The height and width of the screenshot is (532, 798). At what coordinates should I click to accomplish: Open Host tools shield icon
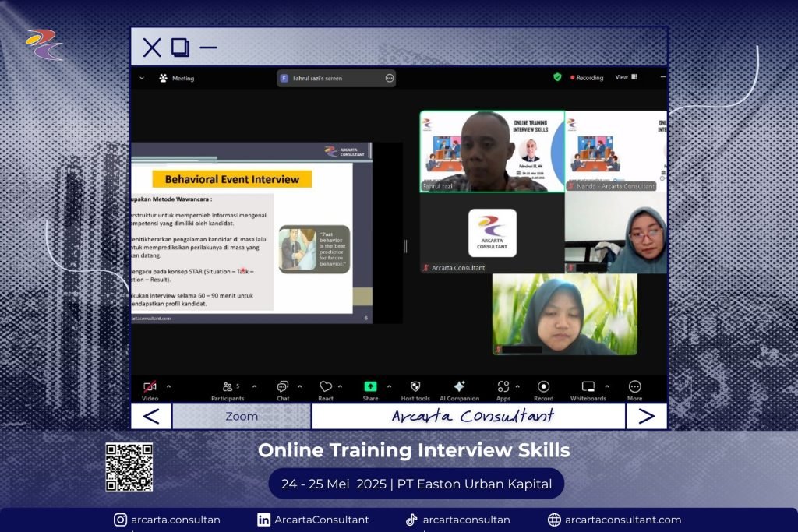pyautogui.click(x=415, y=387)
